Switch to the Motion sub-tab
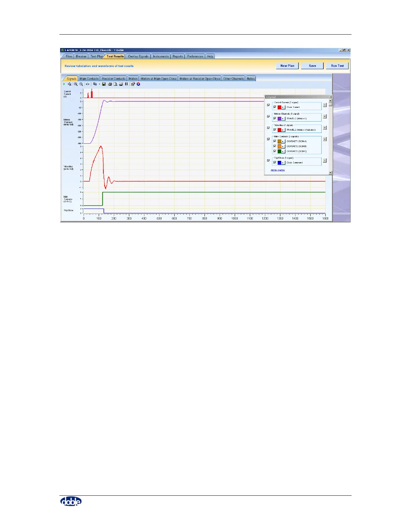The width and height of the screenshot is (411, 532). point(133,79)
